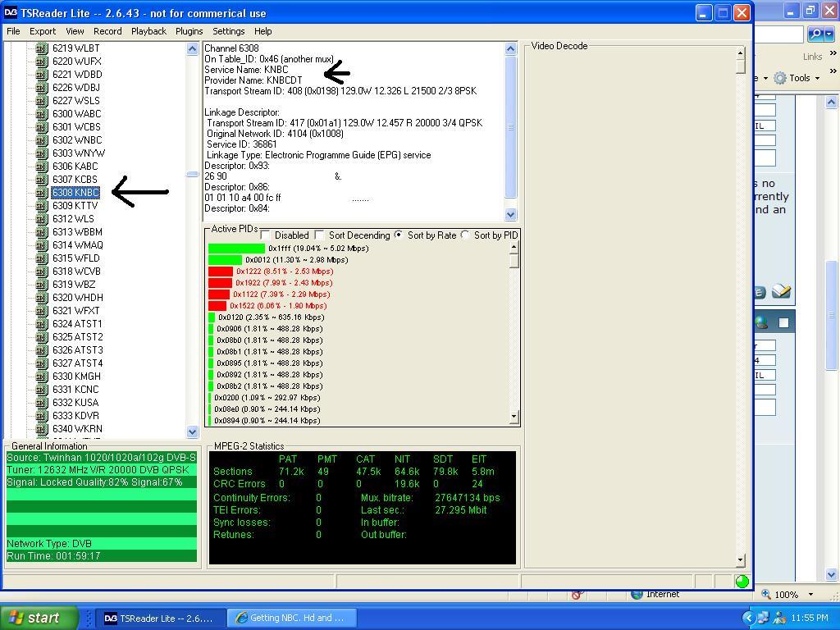Open the Plugins menu
The width and height of the screenshot is (840, 630).
[189, 31]
